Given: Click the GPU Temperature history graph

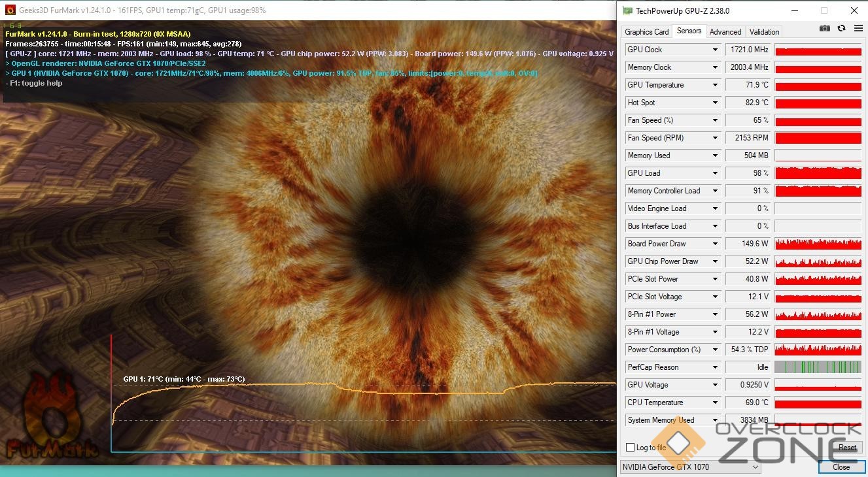Looking at the screenshot, I should pos(818,85).
